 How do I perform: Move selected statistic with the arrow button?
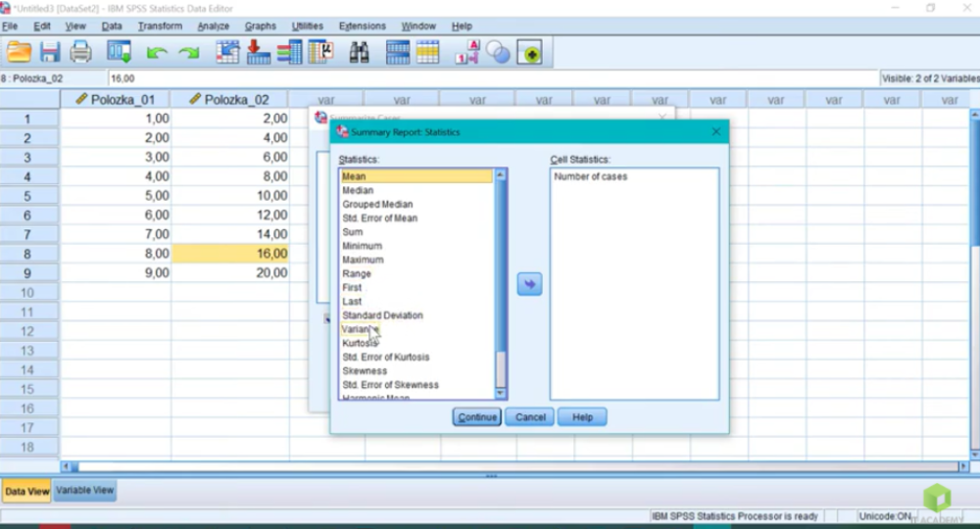529,284
